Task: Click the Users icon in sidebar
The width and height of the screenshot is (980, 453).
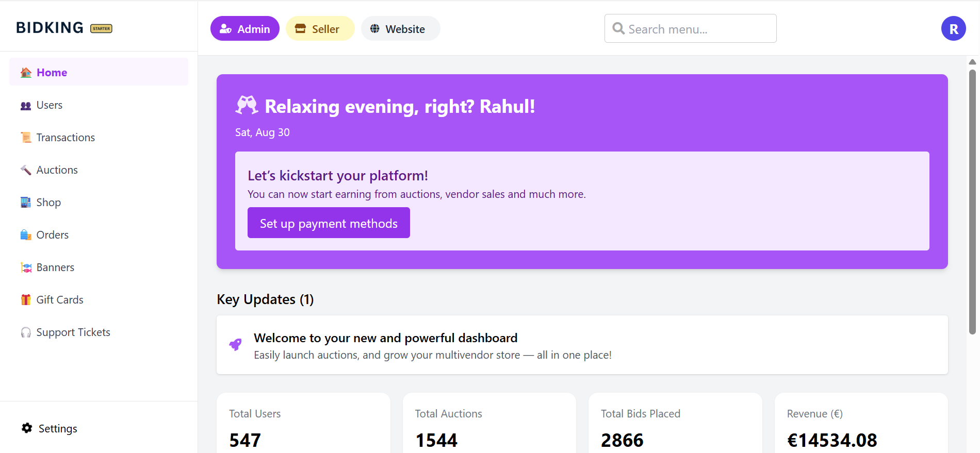Action: (x=26, y=106)
